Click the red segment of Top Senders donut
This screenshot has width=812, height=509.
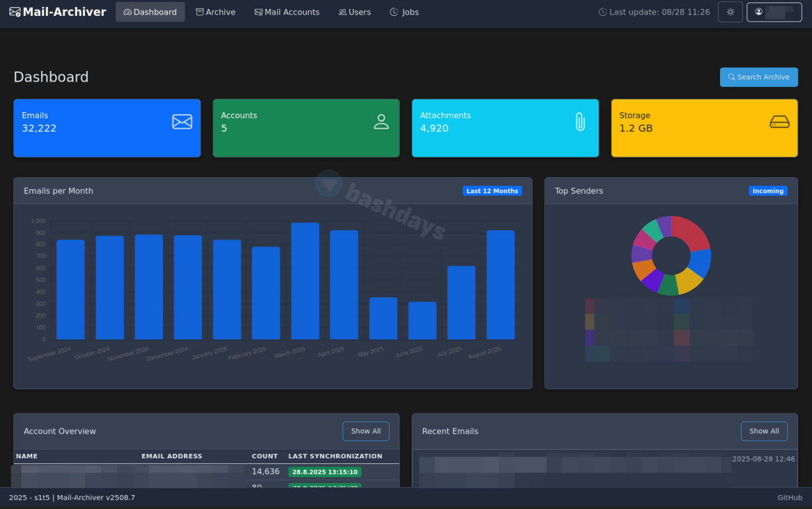(691, 233)
